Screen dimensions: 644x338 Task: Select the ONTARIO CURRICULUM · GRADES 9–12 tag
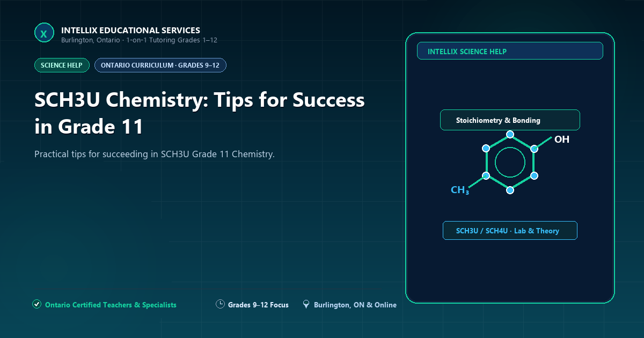coord(160,65)
